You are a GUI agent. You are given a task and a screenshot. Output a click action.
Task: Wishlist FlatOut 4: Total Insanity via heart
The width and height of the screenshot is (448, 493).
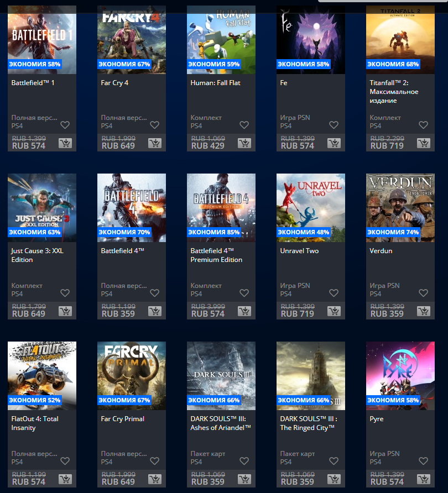[65, 461]
